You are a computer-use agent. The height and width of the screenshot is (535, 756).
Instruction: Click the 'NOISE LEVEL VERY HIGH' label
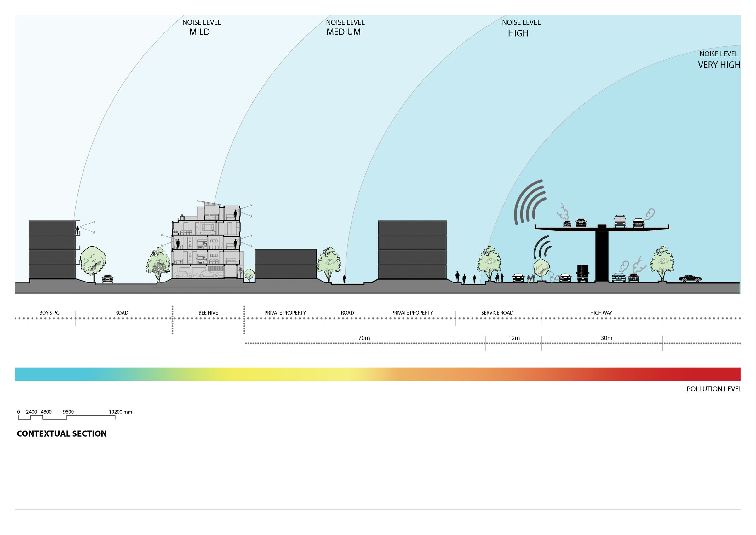(719, 60)
